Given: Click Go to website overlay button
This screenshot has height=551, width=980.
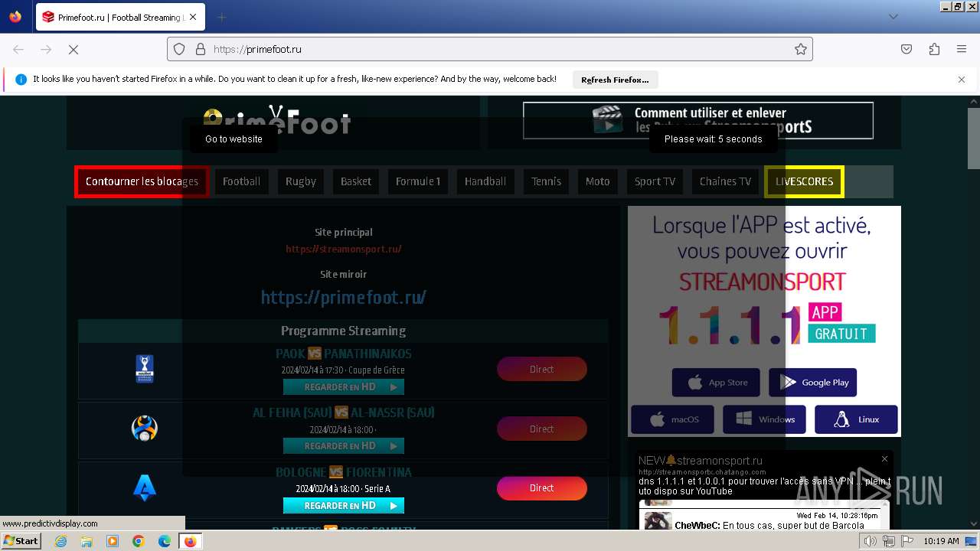Looking at the screenshot, I should coord(234,139).
